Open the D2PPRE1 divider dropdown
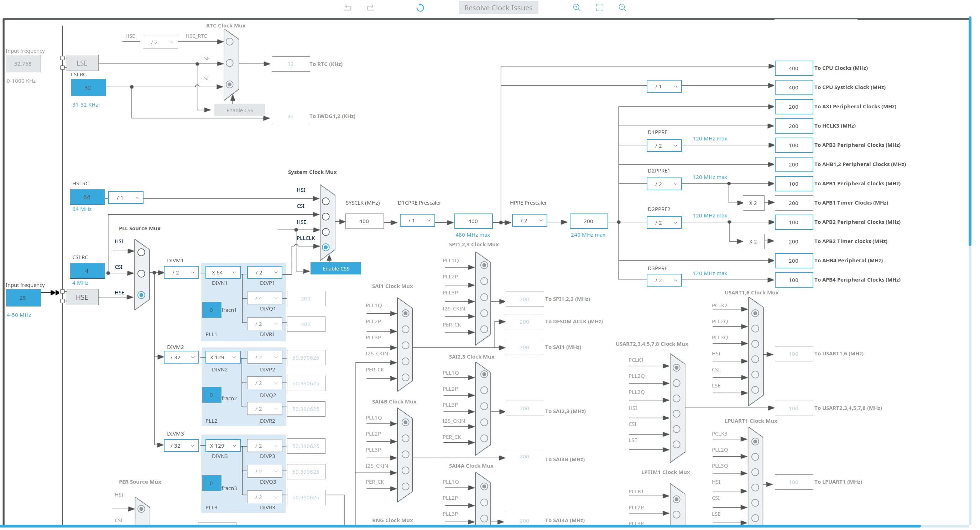 click(x=664, y=184)
